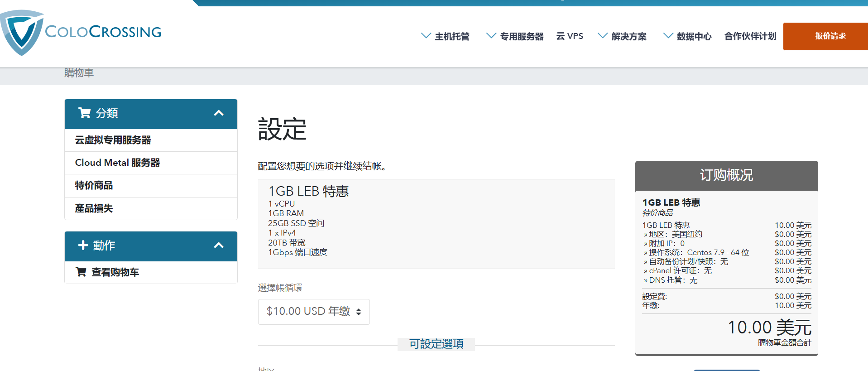Collapse the 動作 panel using its chevron
Image resolution: width=868 pixels, height=371 pixels.
point(219,246)
